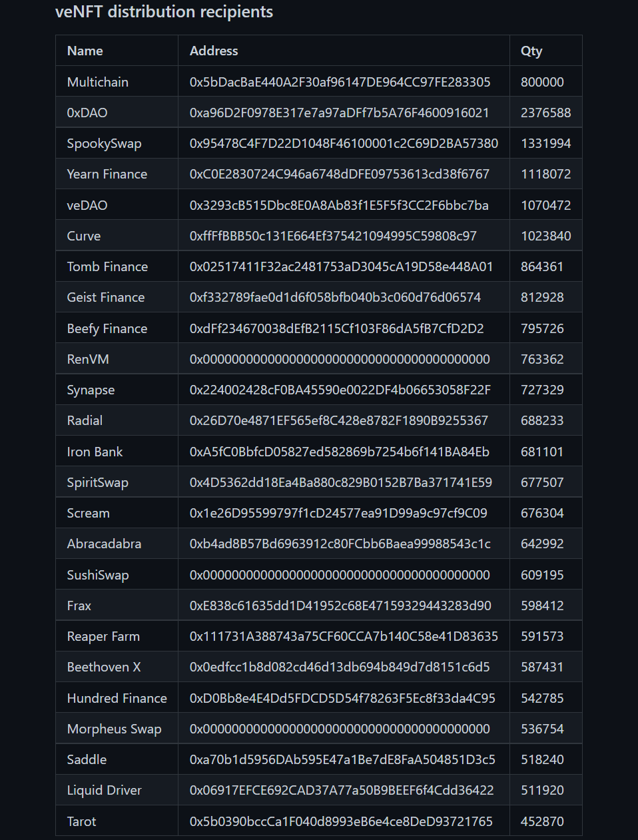
Task: Select the Multichain address cell
Action: [344, 82]
